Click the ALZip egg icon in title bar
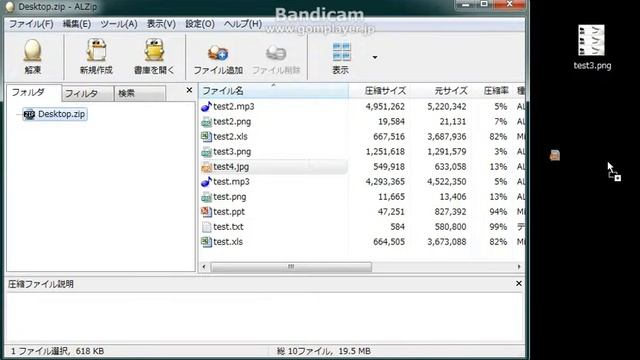 (x=10, y=7)
